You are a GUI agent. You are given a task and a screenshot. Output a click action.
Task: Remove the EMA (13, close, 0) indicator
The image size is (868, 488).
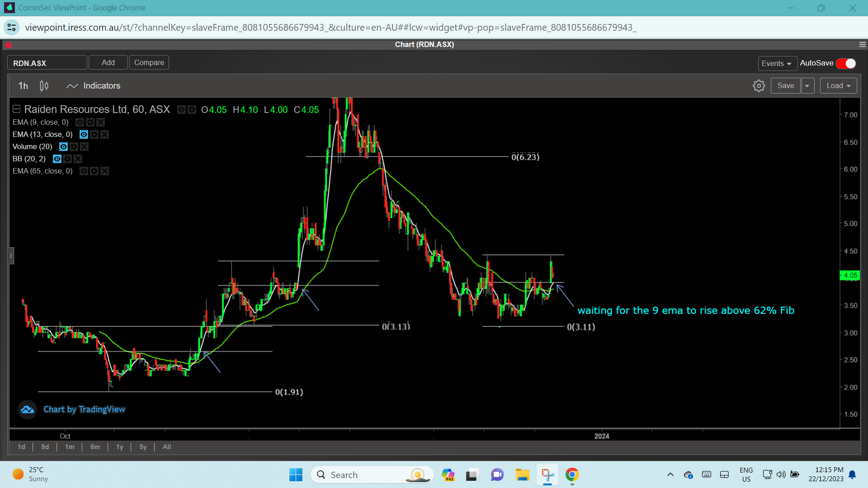point(104,135)
